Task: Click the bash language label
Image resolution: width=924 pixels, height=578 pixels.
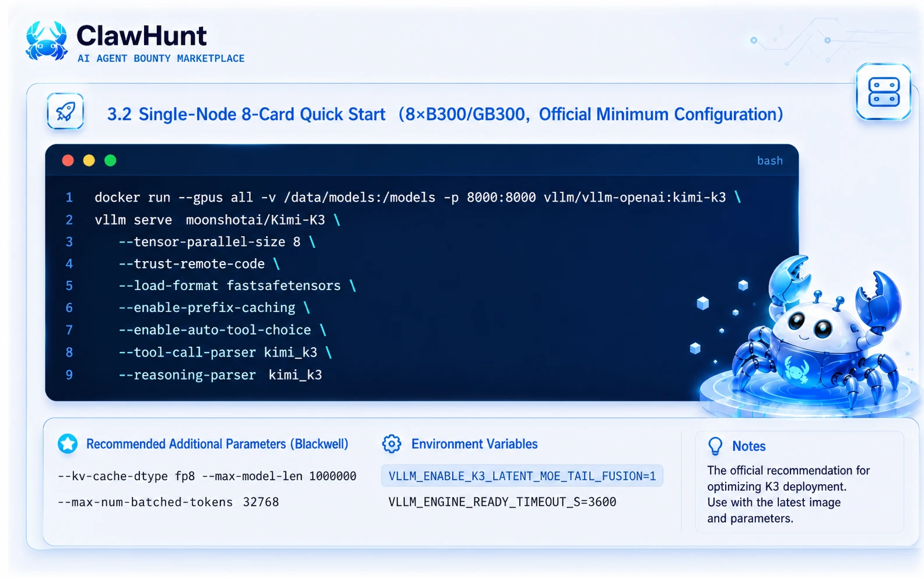Action: click(x=770, y=161)
